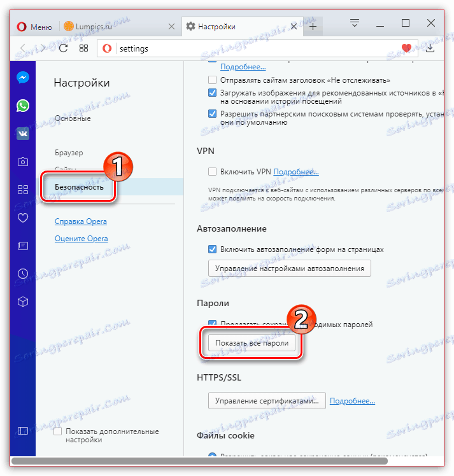Open personal news sidebar icon
454x476 pixels.
23,246
